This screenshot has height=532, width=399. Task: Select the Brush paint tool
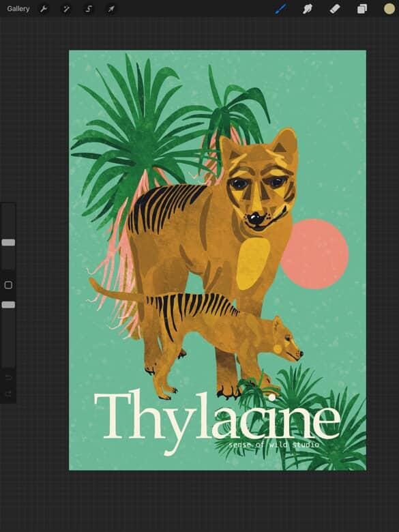(280, 9)
